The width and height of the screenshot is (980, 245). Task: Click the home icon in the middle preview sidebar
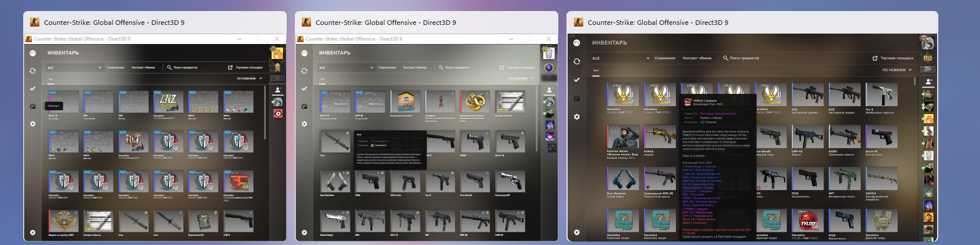(305, 53)
